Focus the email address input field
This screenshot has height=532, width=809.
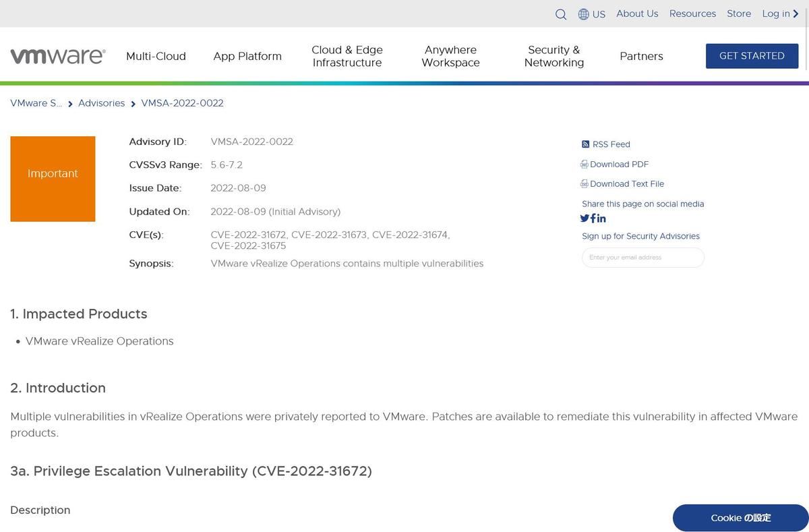pyautogui.click(x=643, y=258)
